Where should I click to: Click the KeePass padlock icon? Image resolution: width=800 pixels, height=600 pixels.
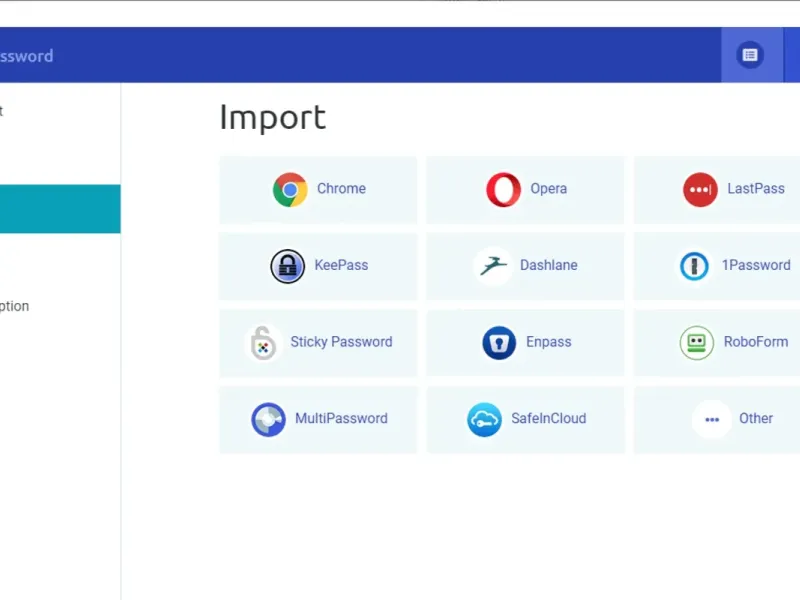[x=288, y=266]
